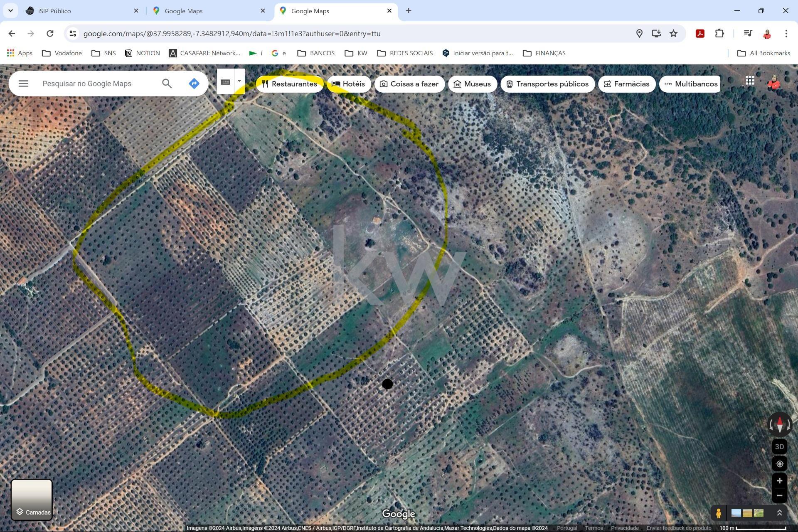Filter map by Farmácias chip
Viewport: 798px width, 532px height.
626,84
